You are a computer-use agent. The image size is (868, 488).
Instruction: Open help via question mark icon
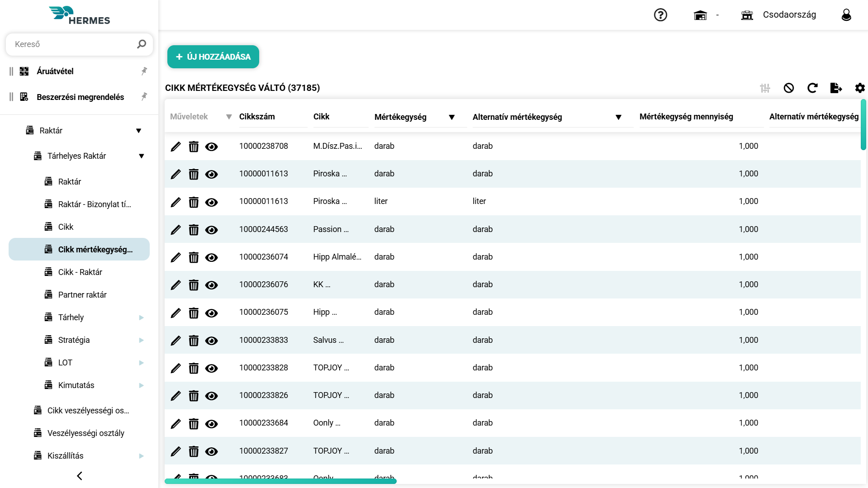coord(660,15)
